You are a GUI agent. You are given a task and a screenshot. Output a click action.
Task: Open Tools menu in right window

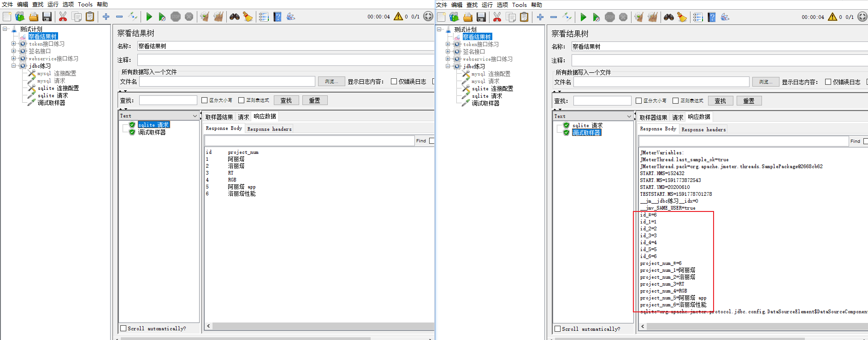[520, 5]
